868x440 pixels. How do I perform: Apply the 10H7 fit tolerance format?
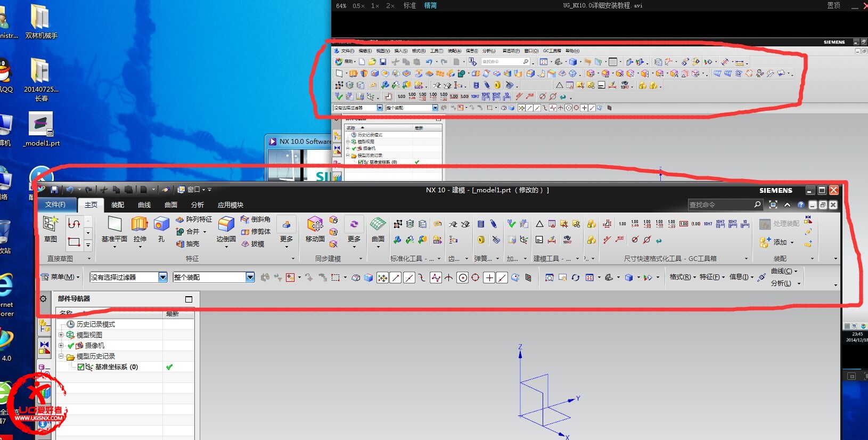pyautogui.click(x=708, y=224)
